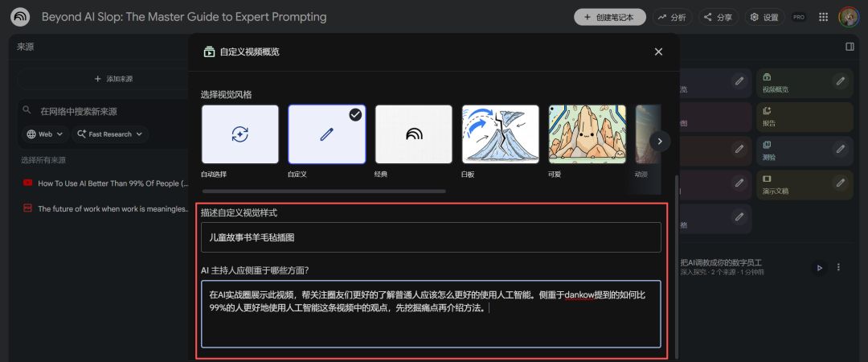Edit 测验 with its pencil icon
This screenshot has height=362, width=868.
(841, 149)
